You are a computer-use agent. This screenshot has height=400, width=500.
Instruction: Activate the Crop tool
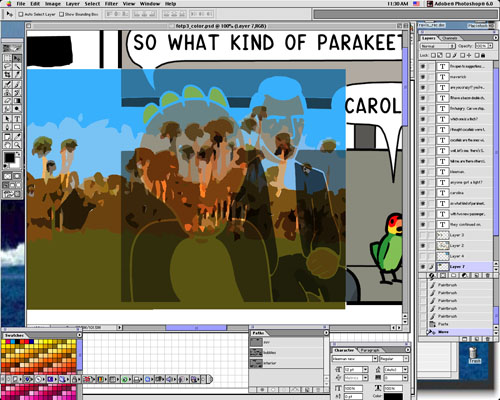pyautogui.click(x=7, y=75)
